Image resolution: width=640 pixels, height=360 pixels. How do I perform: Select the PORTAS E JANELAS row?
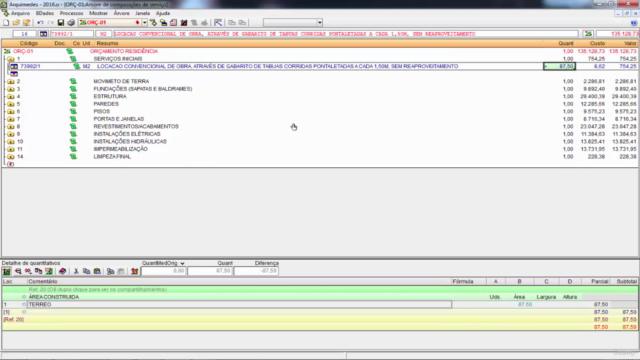(320, 119)
